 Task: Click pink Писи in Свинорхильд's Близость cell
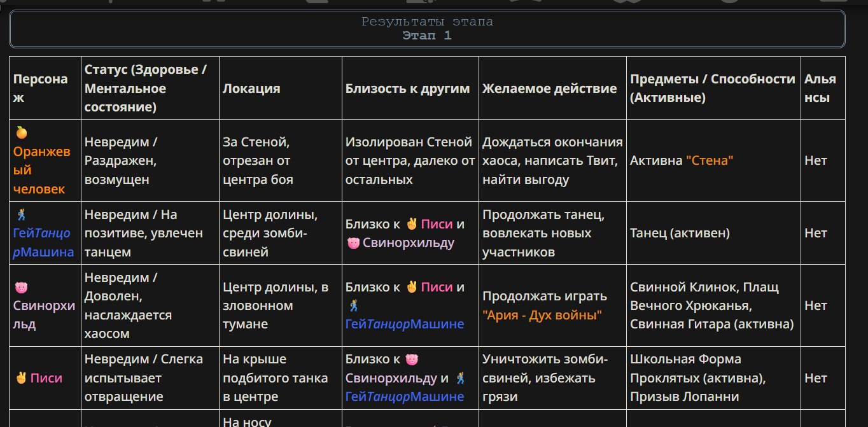pos(437,287)
